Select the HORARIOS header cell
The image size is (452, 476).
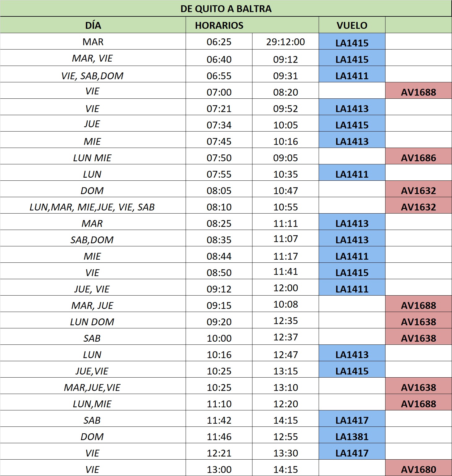219,25
